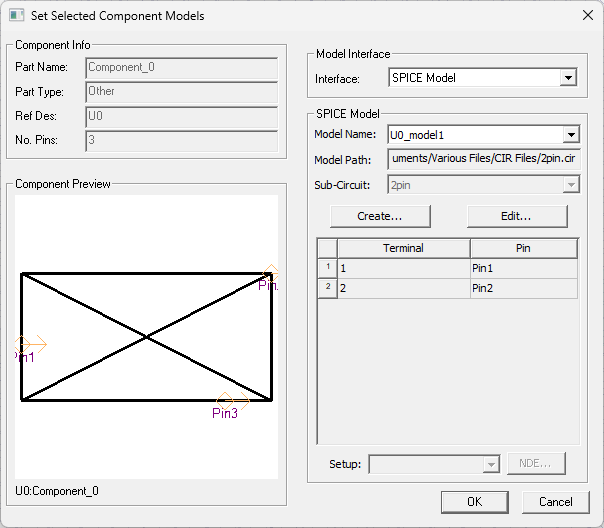The height and width of the screenshot is (528, 604).
Task: Click the NDE... button
Action: [x=536, y=464]
